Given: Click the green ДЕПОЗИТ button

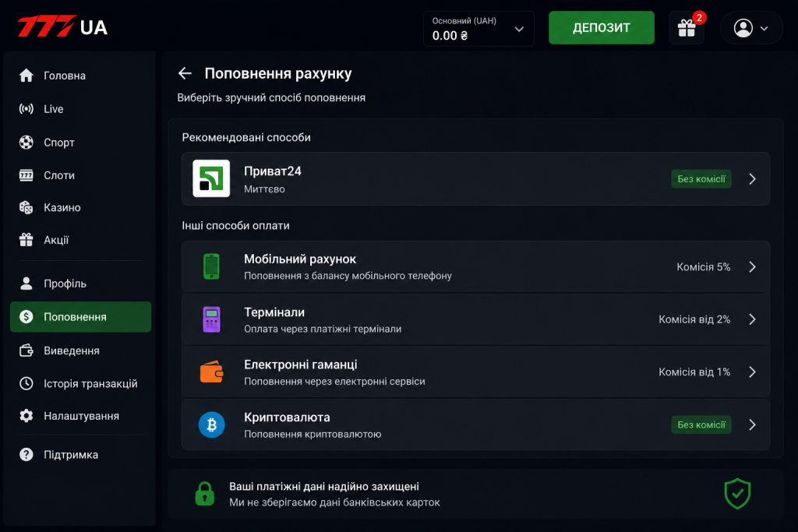Looking at the screenshot, I should tap(601, 27).
